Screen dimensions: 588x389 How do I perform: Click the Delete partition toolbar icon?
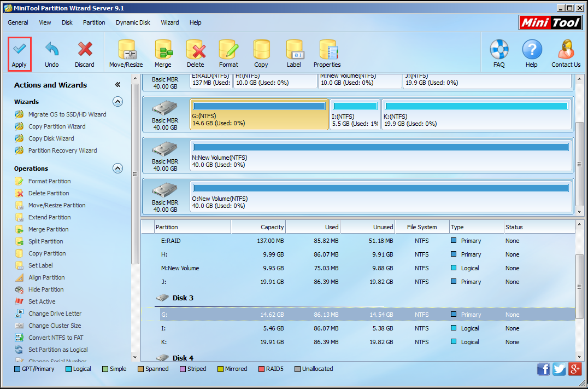(196, 54)
